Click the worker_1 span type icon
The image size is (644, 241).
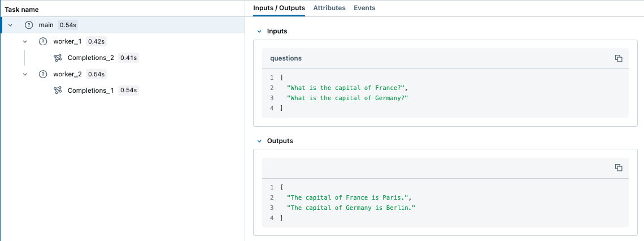pyautogui.click(x=43, y=41)
